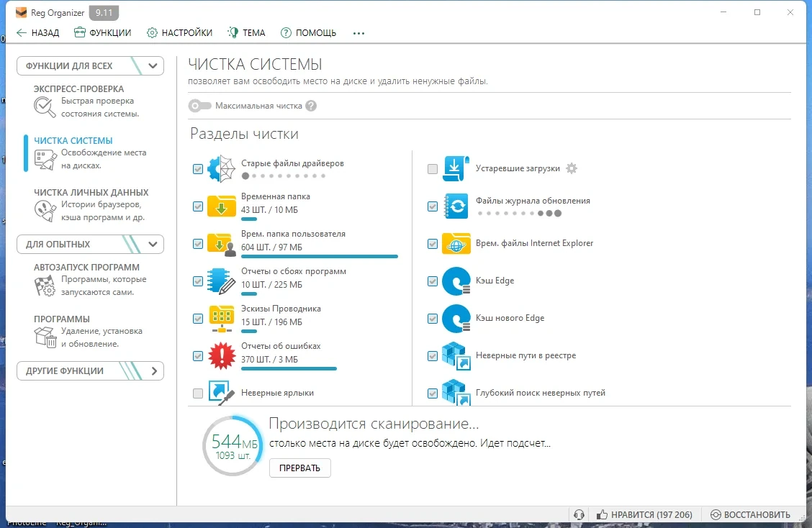
Task: Click the 9.11 version badge
Action: 104,12
